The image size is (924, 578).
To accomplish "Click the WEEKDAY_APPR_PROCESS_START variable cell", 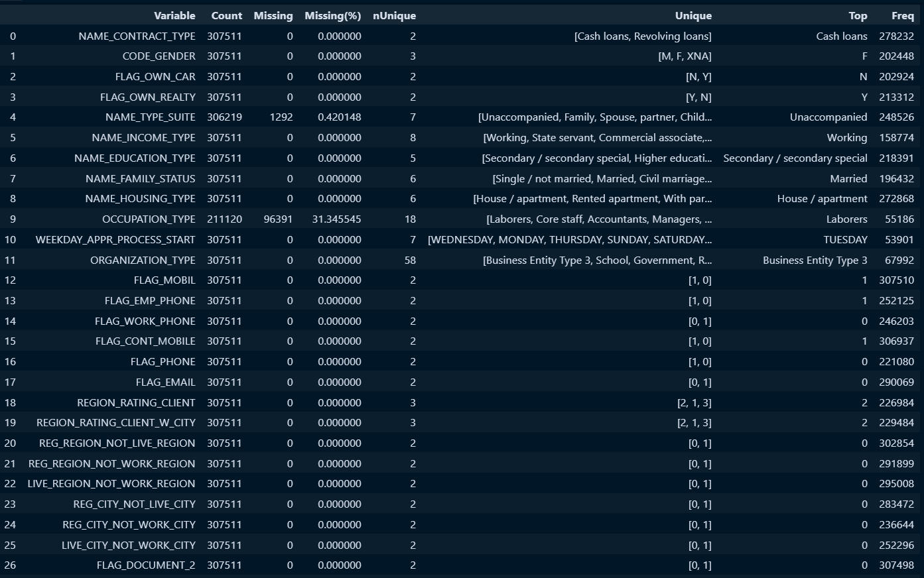I will 115,240.
